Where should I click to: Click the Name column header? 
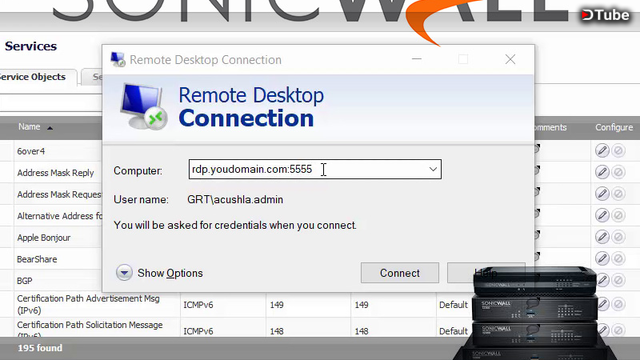point(29,127)
